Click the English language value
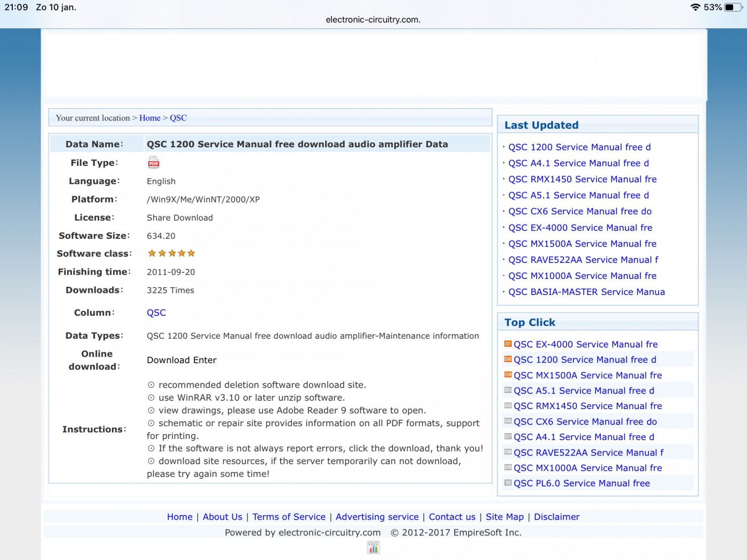747x560 pixels. point(161,181)
